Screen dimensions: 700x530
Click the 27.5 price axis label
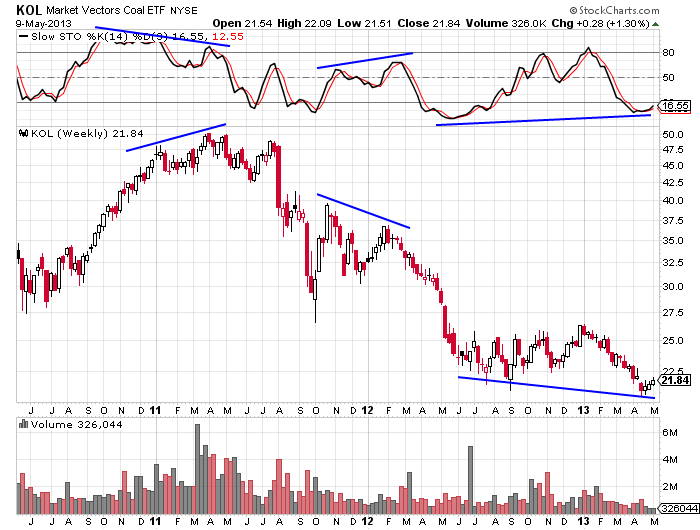[673, 313]
